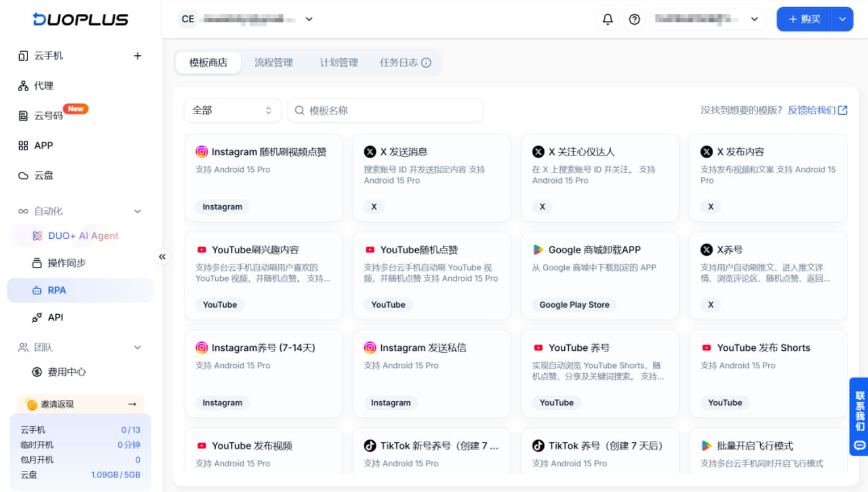Open the TikTok 养号（创建 7 天后）card
Image resolution: width=868 pixels, height=492 pixels.
[x=600, y=451]
